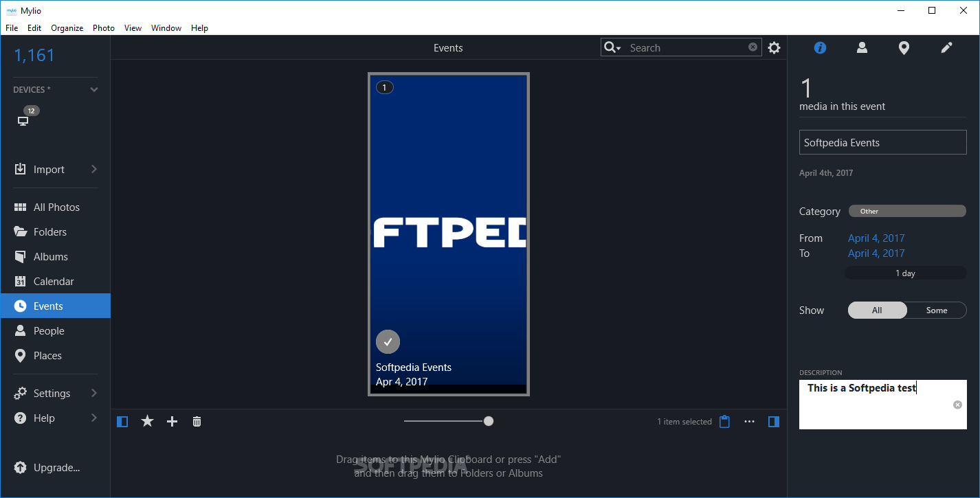Click the Help label in sidebar

point(44,418)
